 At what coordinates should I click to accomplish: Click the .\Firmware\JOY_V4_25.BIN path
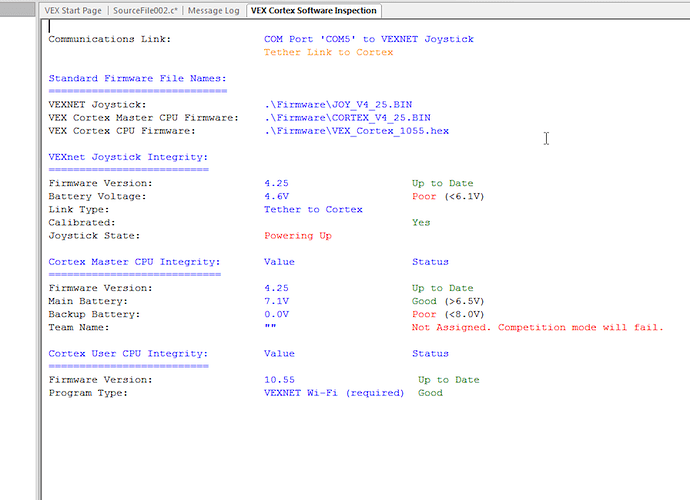(x=338, y=105)
